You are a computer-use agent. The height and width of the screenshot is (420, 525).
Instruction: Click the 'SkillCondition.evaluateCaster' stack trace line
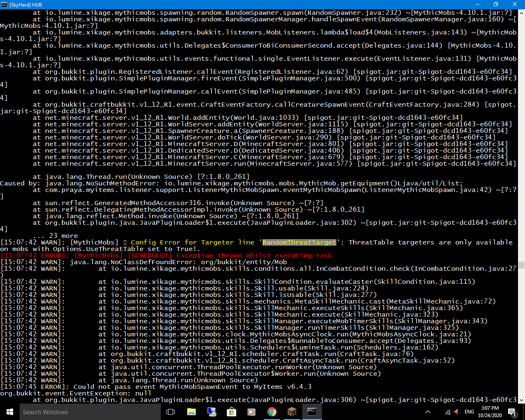click(237, 282)
